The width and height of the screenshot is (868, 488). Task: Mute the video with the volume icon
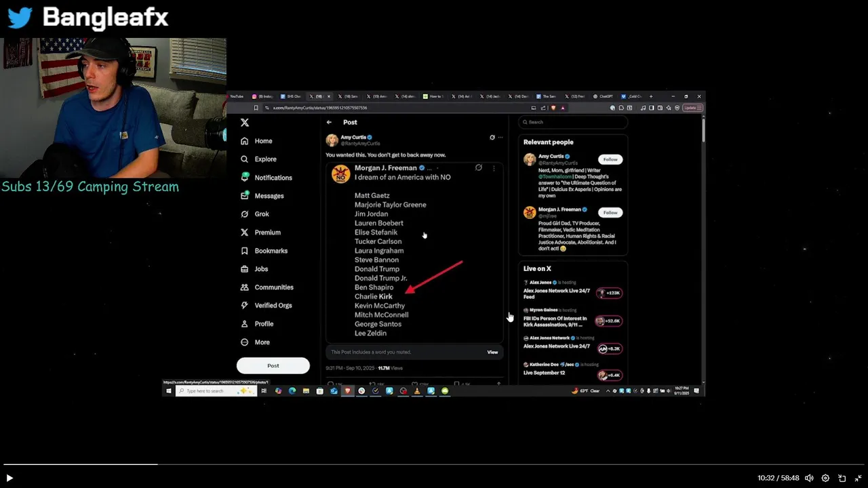click(x=809, y=478)
